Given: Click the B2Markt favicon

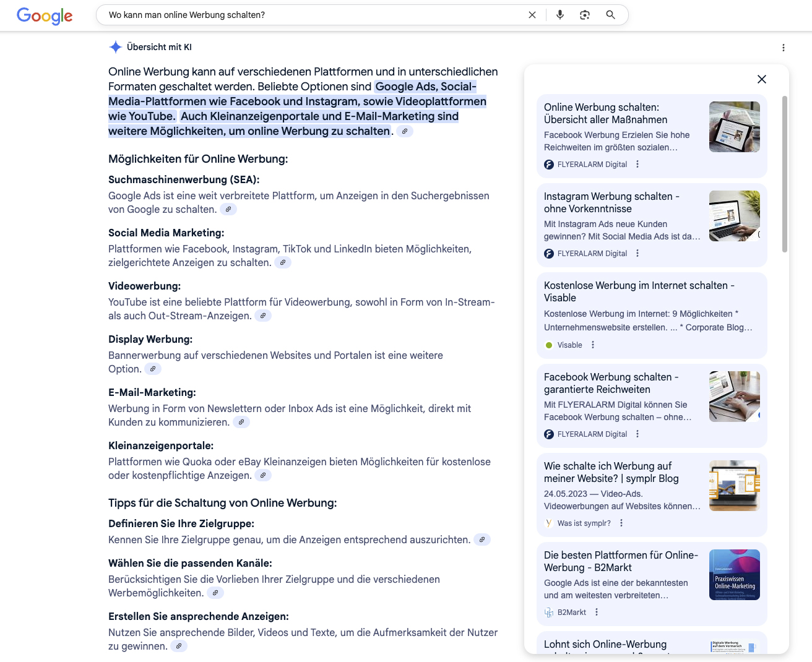Looking at the screenshot, I should point(549,613).
